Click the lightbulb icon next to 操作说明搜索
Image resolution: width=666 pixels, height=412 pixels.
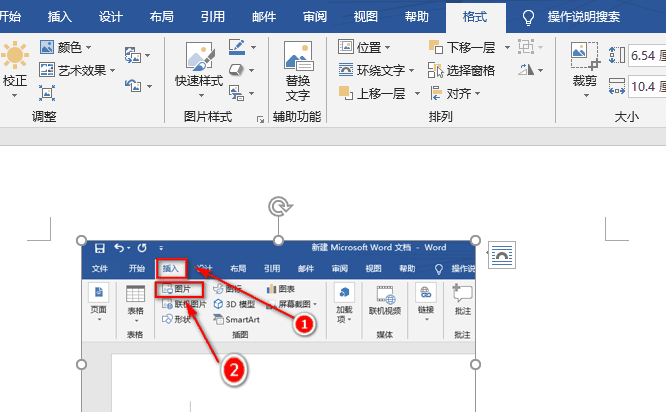(x=528, y=17)
